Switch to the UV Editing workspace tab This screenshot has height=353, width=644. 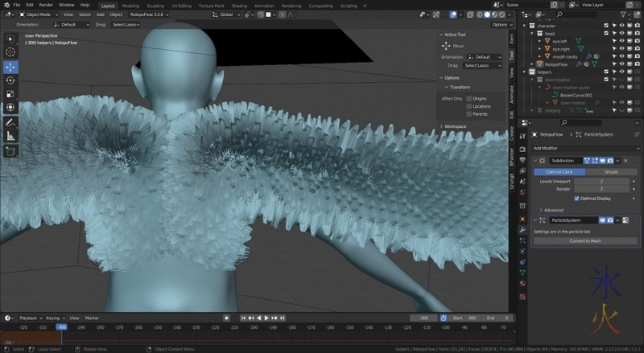(x=181, y=6)
